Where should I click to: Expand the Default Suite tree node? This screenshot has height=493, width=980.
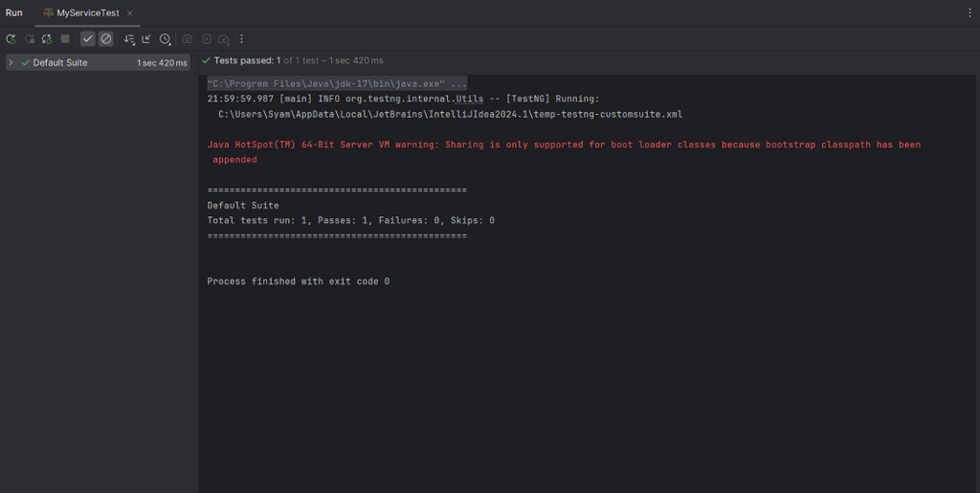tap(11, 63)
